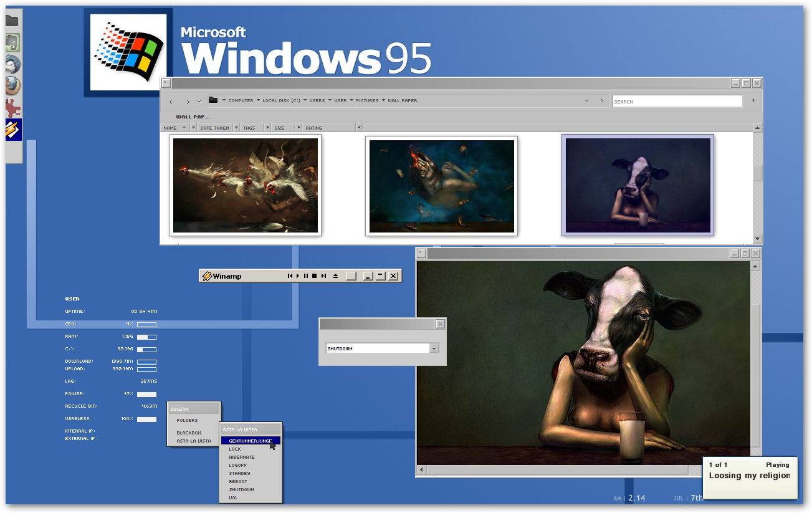Screen dimensions: 812x513
Task: Click the 2.14 desktop clock
Action: (637, 498)
